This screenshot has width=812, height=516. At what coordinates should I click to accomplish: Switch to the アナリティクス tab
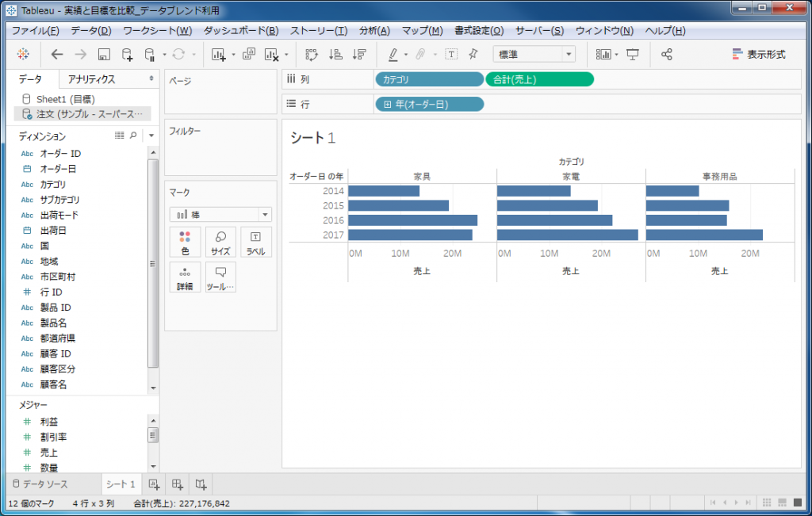click(x=91, y=79)
